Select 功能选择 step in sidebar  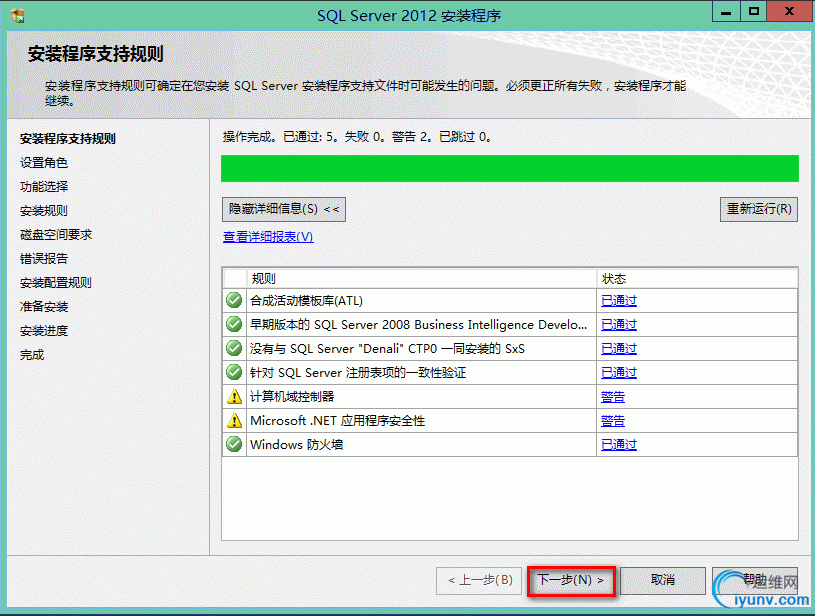pos(44,187)
